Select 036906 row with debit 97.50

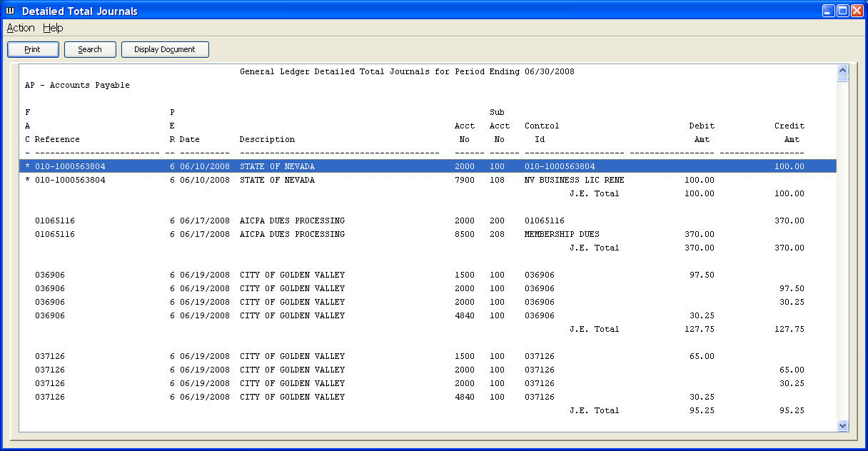(428, 275)
